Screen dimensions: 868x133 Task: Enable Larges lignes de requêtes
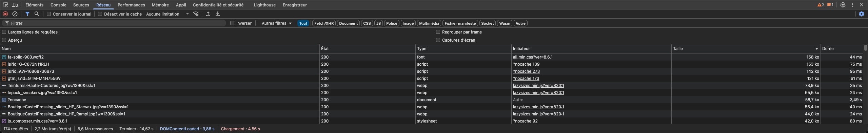(4, 32)
